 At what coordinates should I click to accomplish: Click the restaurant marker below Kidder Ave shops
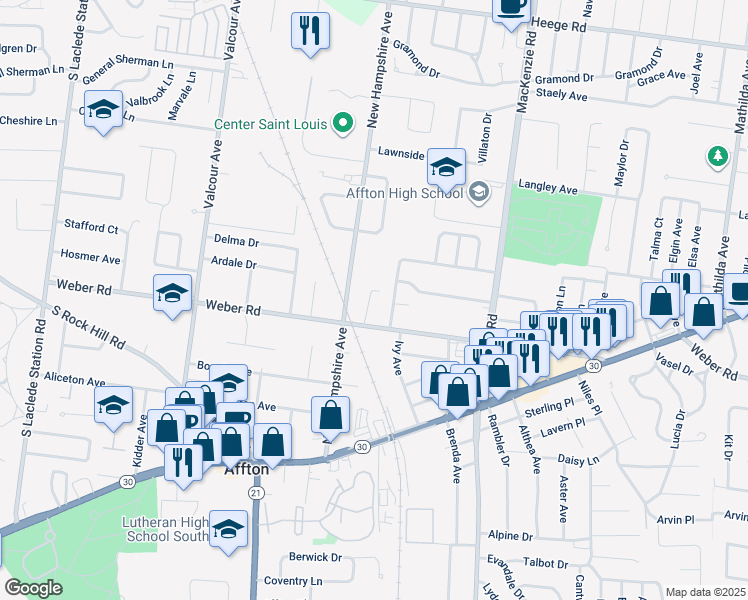pyautogui.click(x=183, y=464)
